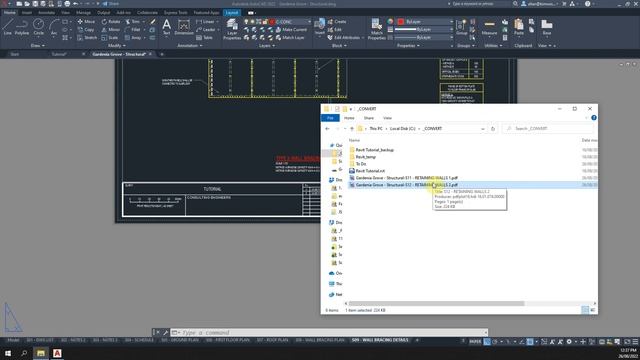Viewport: 640px width, 360px height.
Task: Select the Measure utility tool
Action: click(489, 27)
